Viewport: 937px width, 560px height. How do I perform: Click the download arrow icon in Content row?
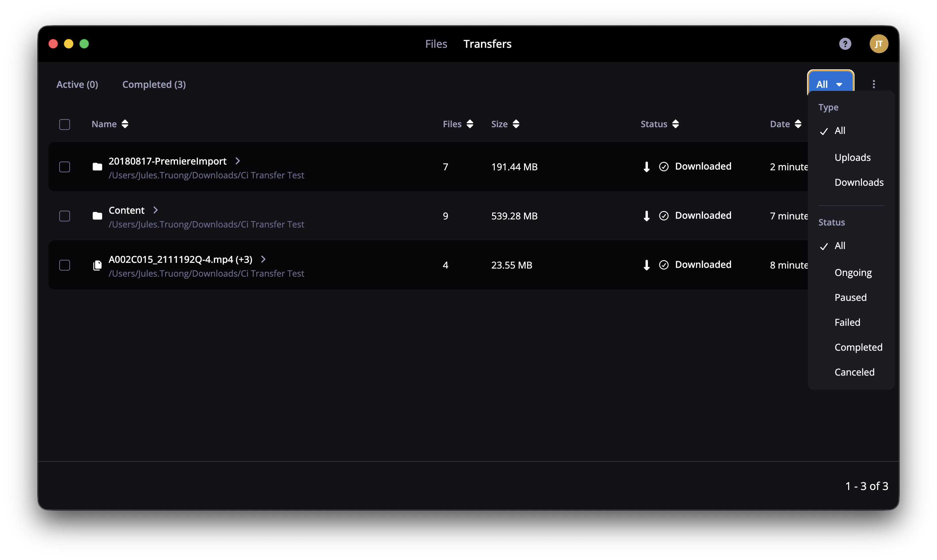pos(646,216)
